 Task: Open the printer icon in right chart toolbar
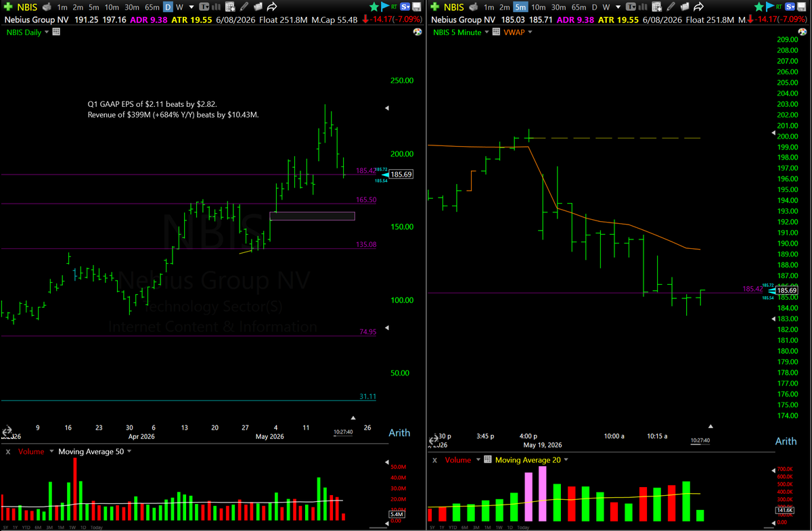(x=474, y=6)
